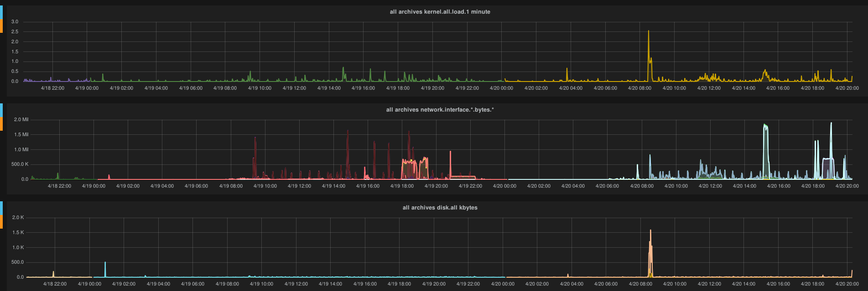This screenshot has width=868, height=291.
Task: Click the light blue disk spike after 4/19 00:00
Action: click(x=105, y=269)
